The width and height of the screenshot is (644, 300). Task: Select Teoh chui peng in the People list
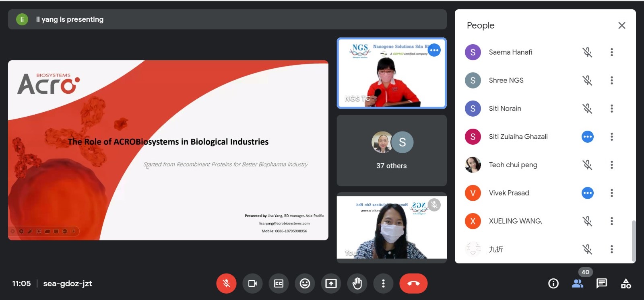click(x=513, y=165)
